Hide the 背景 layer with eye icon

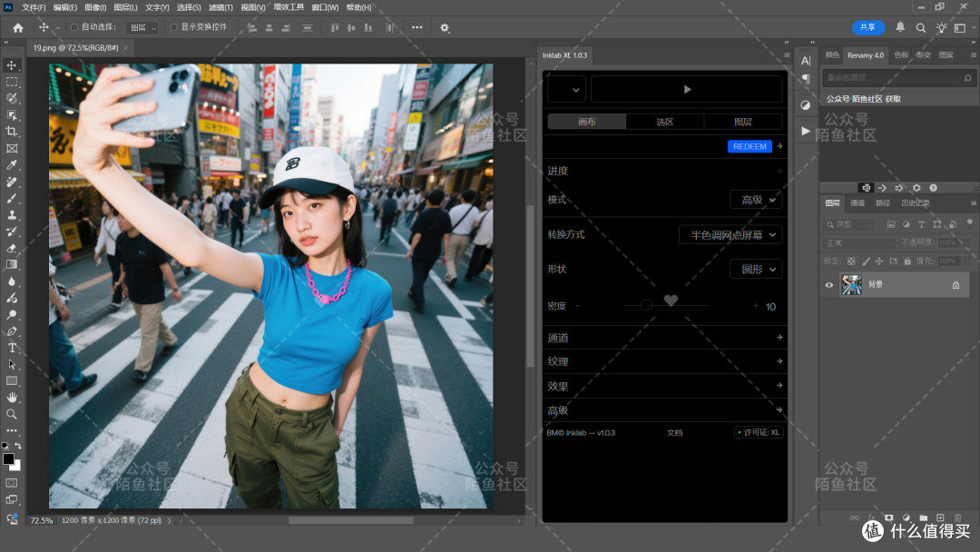tap(829, 285)
